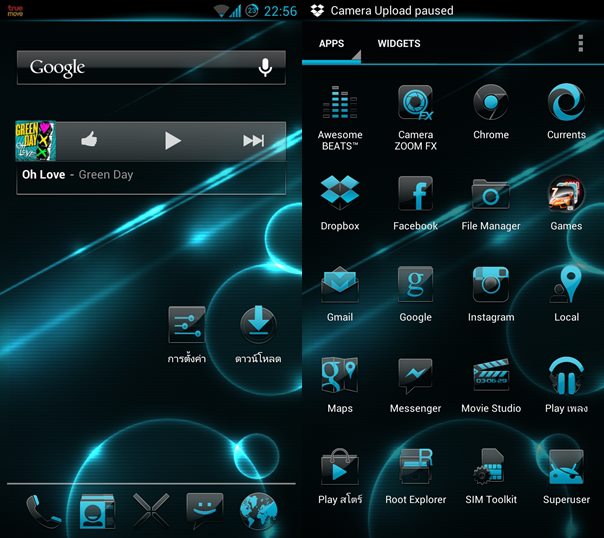
Task: Launch Google Maps
Action: pos(340,375)
